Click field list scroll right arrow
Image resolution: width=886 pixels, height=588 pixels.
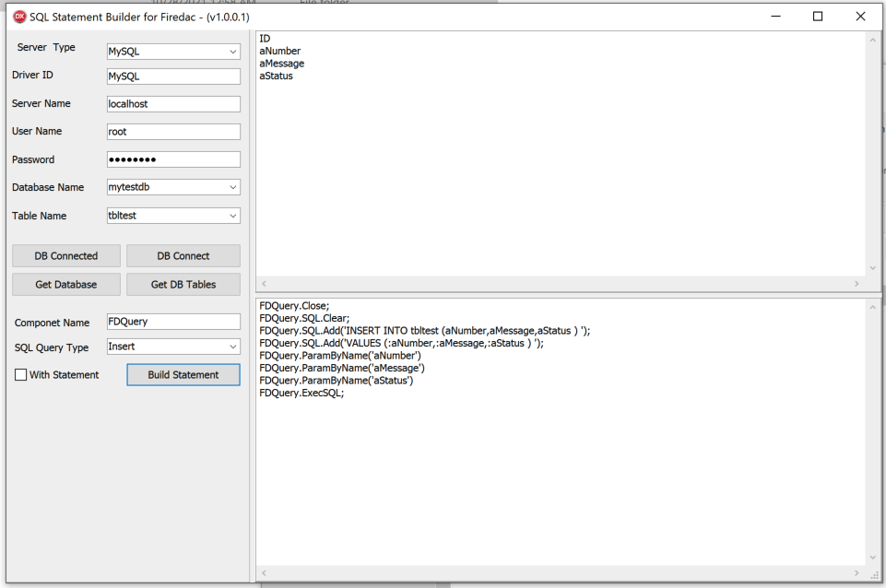(856, 284)
